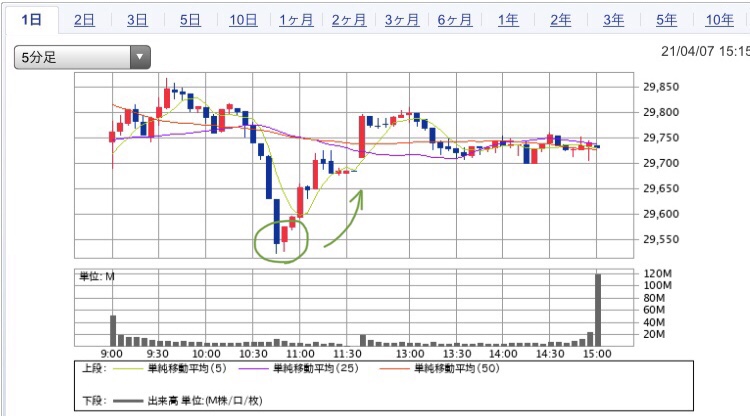
Task: Click the interval dropdown arrow button
Action: click(x=140, y=57)
